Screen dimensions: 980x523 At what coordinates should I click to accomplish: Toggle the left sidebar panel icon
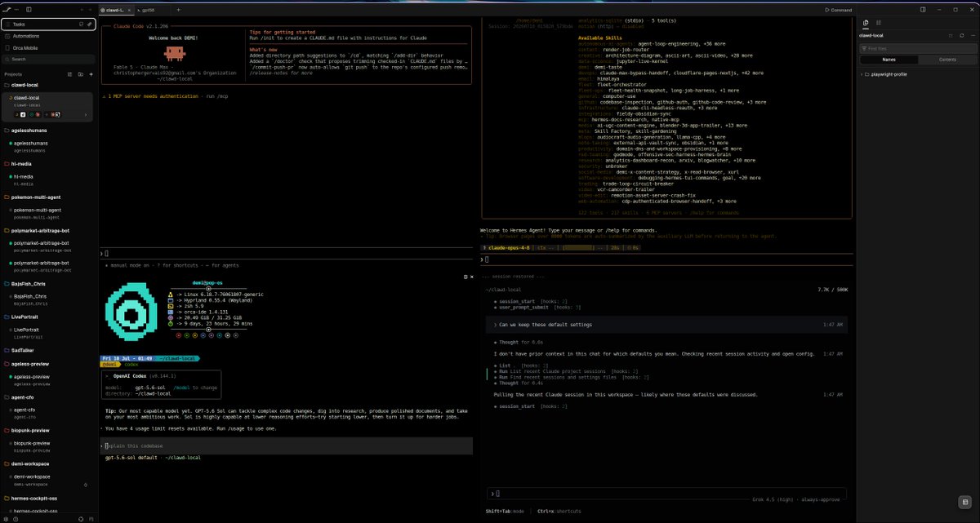[x=29, y=10]
